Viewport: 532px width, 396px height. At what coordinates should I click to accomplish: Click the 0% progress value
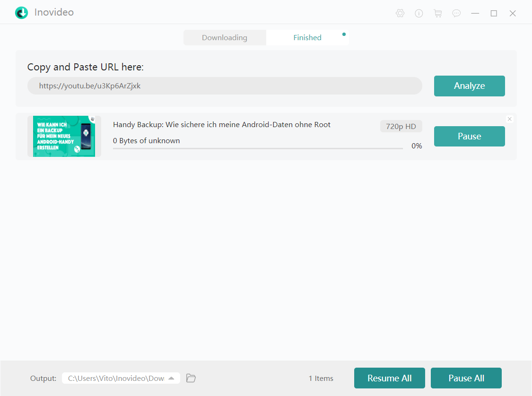[x=417, y=146]
